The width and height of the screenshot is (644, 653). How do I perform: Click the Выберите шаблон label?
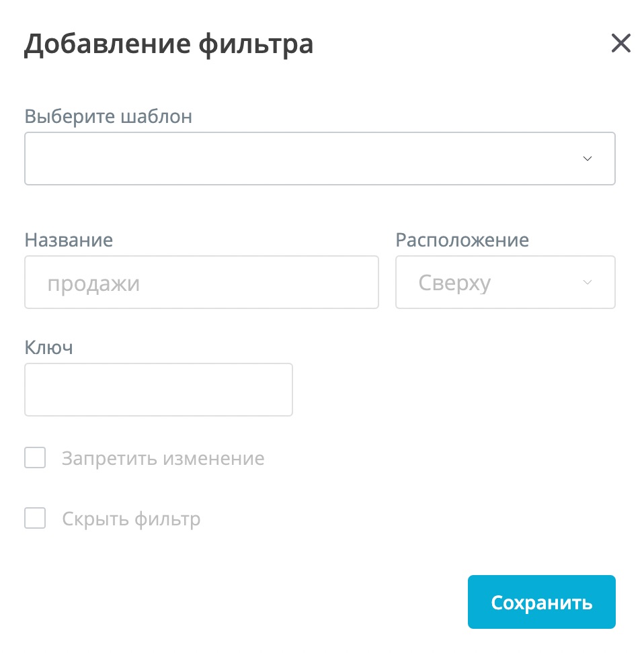(108, 116)
